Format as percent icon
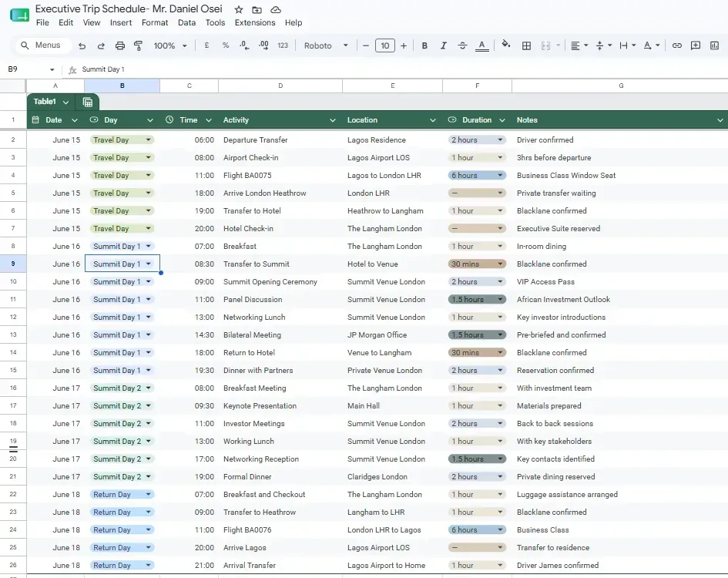The width and height of the screenshot is (728, 578). point(226,45)
